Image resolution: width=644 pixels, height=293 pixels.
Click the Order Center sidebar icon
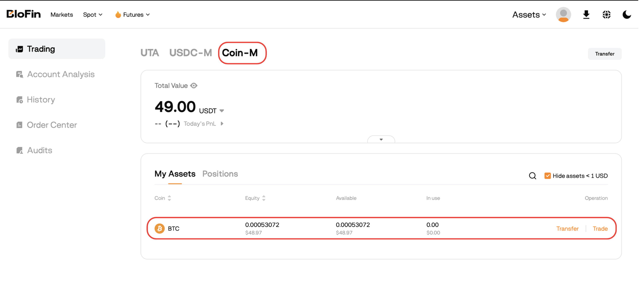tap(20, 125)
